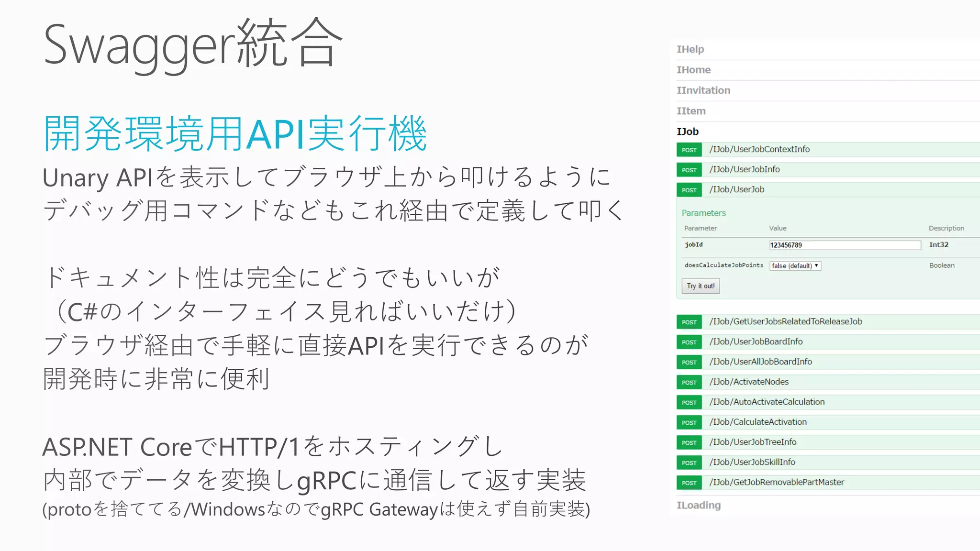Click the Parameters heading
The height and width of the screenshot is (551, 980).
703,213
